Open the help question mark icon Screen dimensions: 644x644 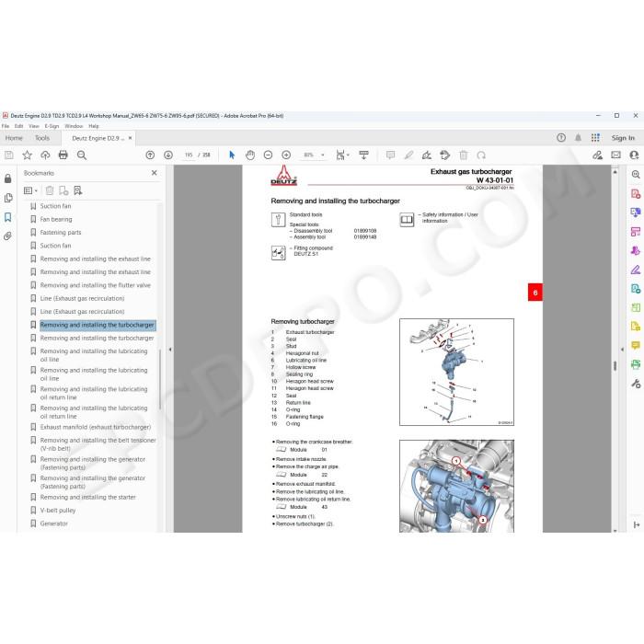pyautogui.click(x=561, y=138)
